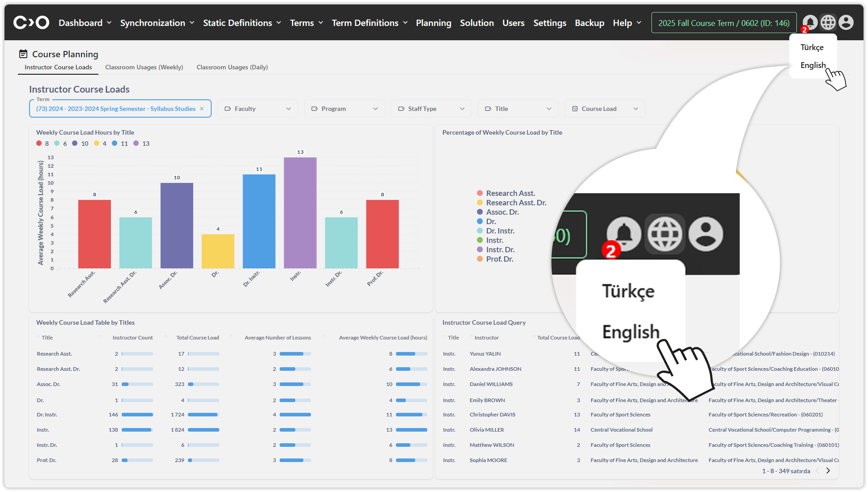868x492 pixels.
Task: Expand the Course Load filter dropdown
Action: pyautogui.click(x=605, y=109)
